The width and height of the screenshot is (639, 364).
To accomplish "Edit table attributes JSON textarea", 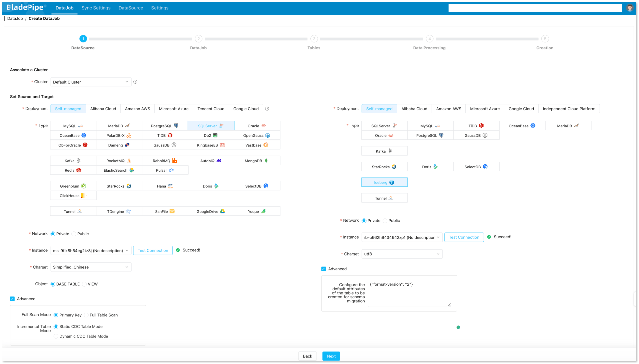I will tap(409, 293).
